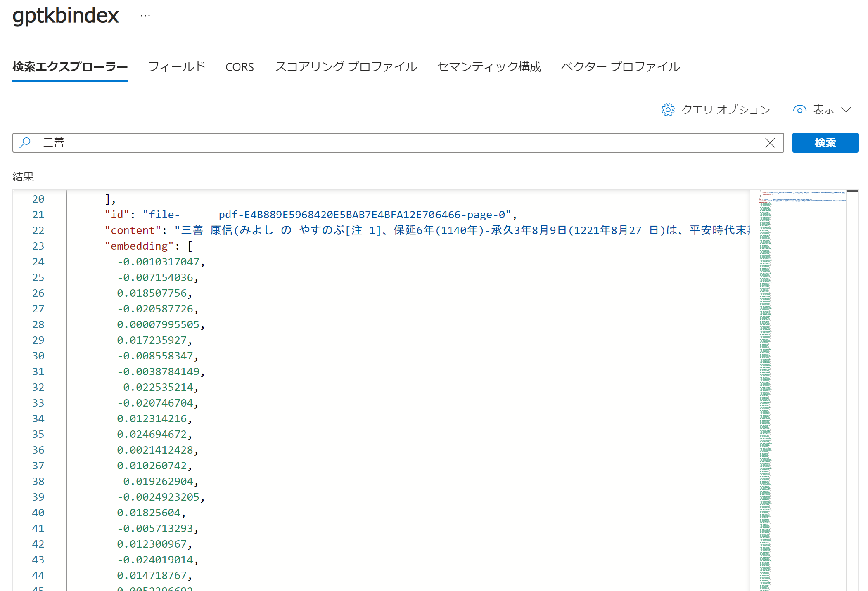868x591 pixels.
Task: Expand the 表示 dropdown chevron
Action: pos(846,110)
